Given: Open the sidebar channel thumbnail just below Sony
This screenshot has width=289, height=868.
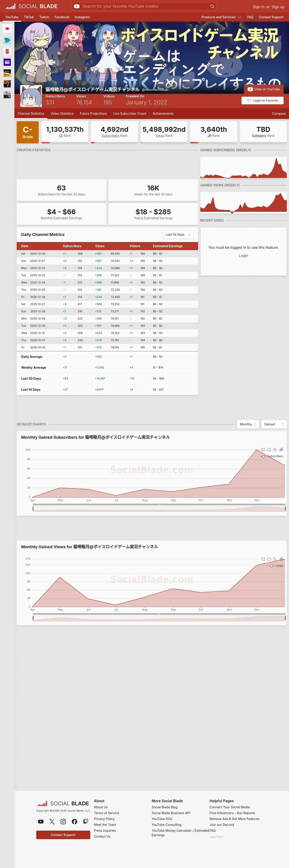Looking at the screenshot, I should 7,84.
